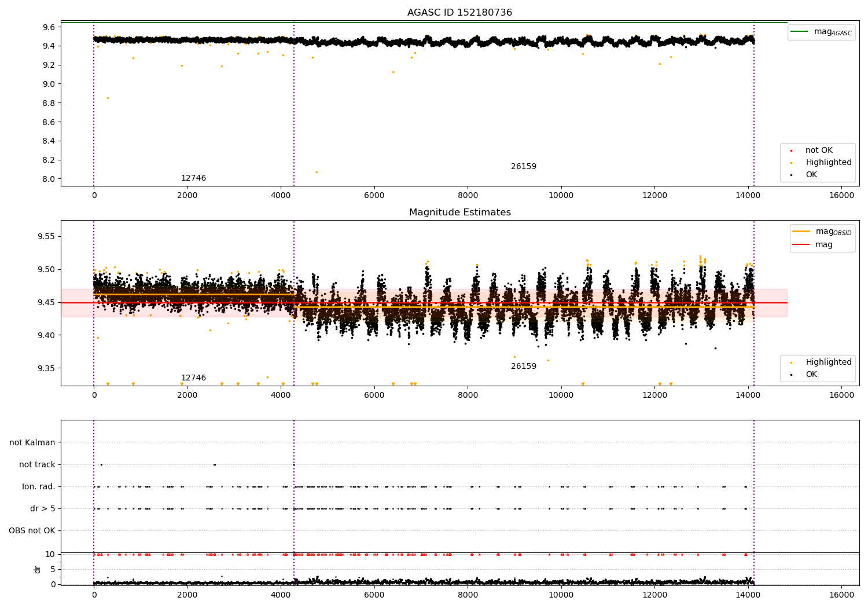868x608 pixels.
Task: Click the red "mag" legend line sample
Action: click(x=801, y=244)
